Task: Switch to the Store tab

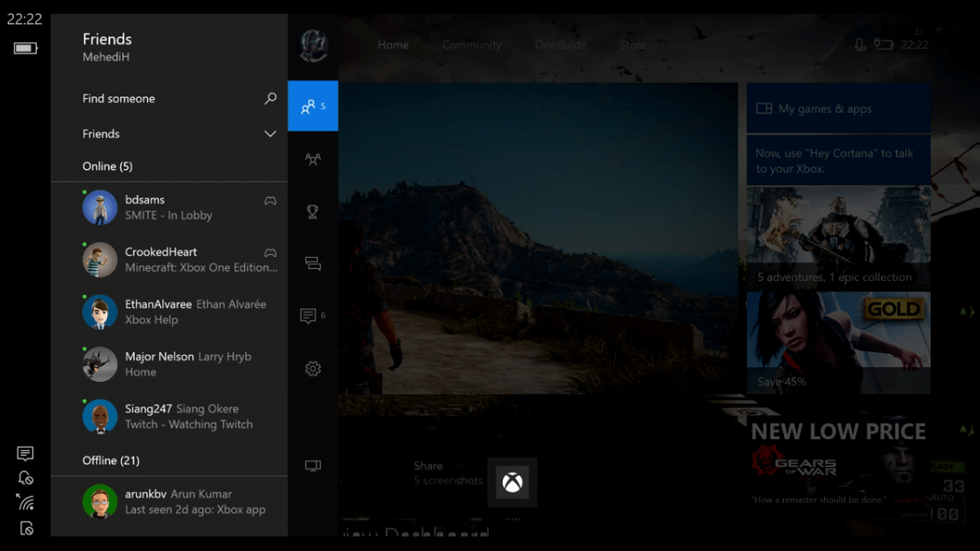Action: click(632, 45)
